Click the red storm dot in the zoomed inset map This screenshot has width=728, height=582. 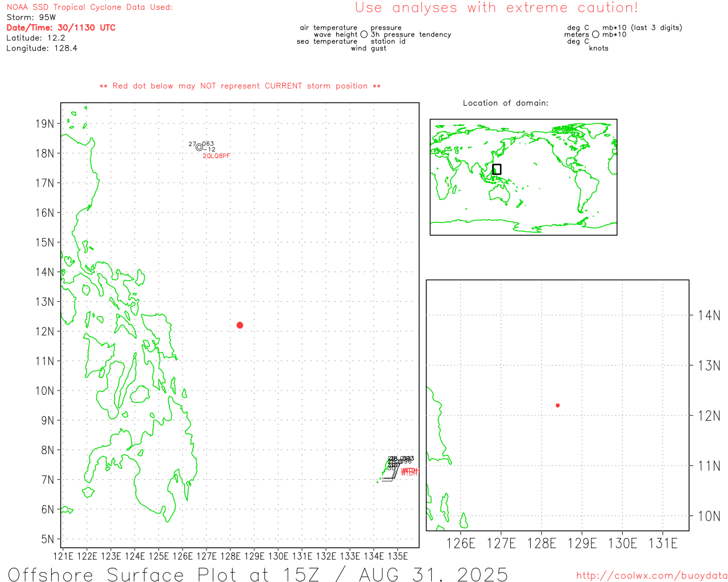(558, 405)
